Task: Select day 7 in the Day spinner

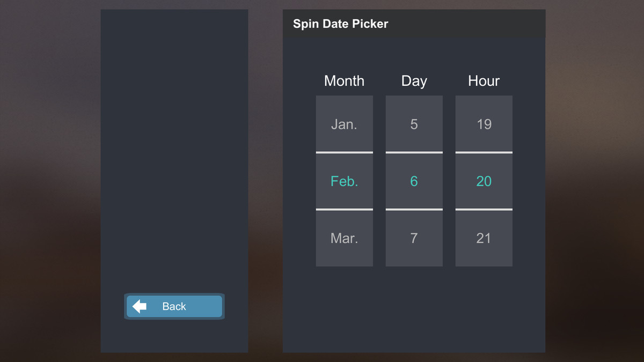Action: (x=414, y=238)
